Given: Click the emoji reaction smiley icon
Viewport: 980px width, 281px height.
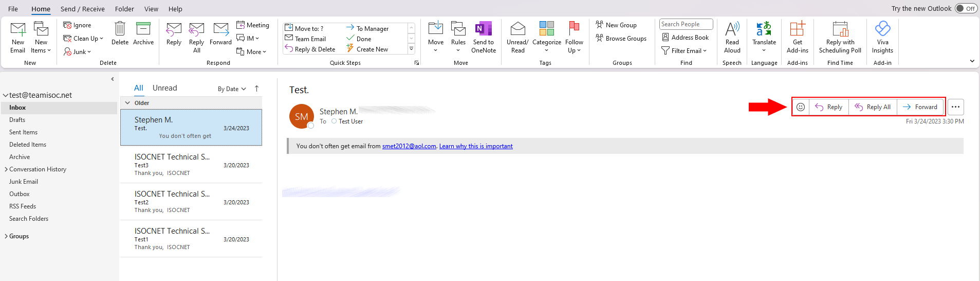Looking at the screenshot, I should coord(801,107).
